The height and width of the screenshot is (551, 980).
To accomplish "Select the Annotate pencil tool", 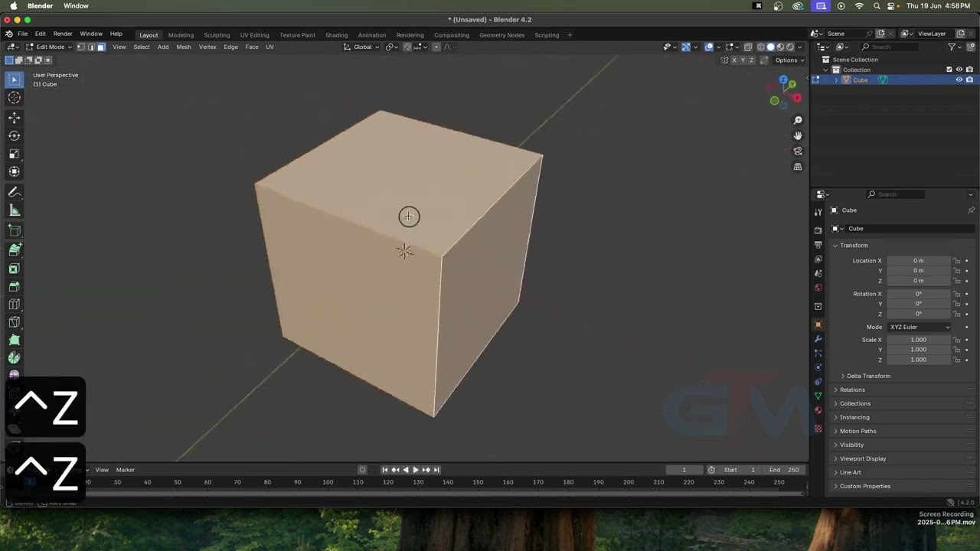I will coord(14,192).
